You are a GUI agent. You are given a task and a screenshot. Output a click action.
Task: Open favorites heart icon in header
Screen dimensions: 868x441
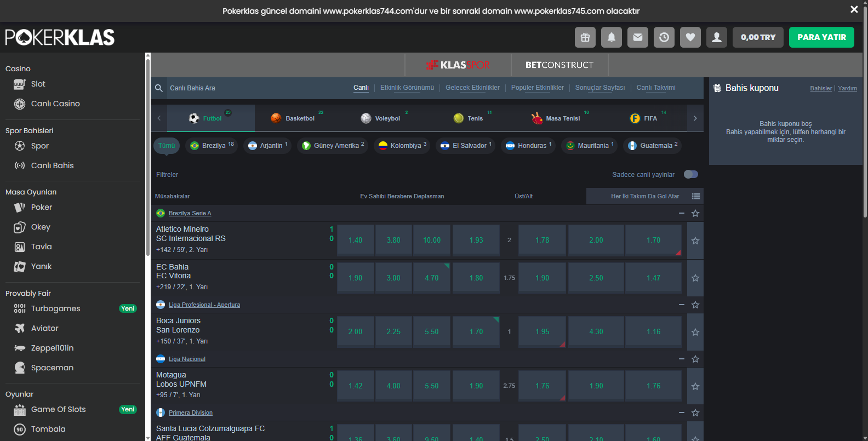[x=690, y=37]
